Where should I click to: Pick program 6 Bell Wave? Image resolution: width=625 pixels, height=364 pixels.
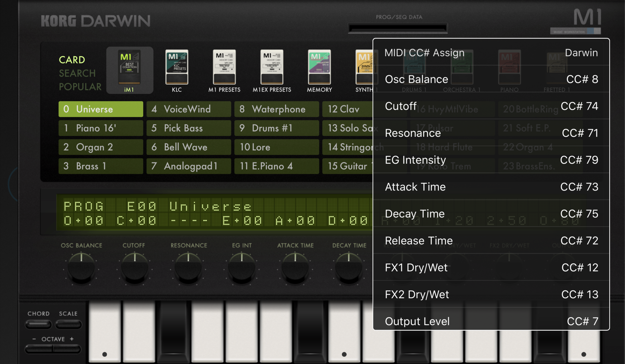[189, 147]
